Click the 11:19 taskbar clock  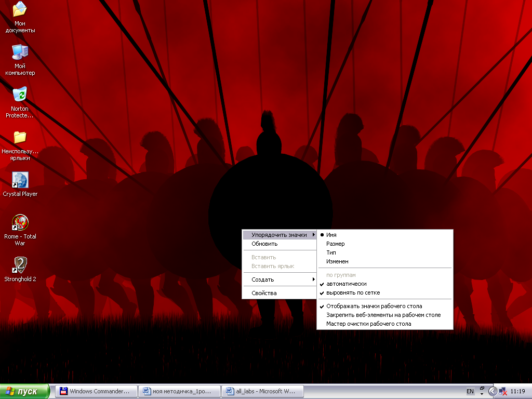tap(517, 391)
